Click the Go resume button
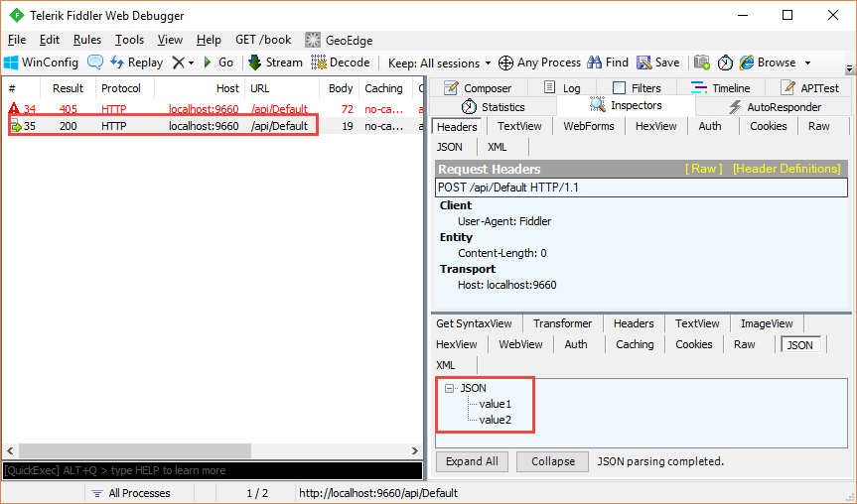The image size is (857, 504). [218, 63]
